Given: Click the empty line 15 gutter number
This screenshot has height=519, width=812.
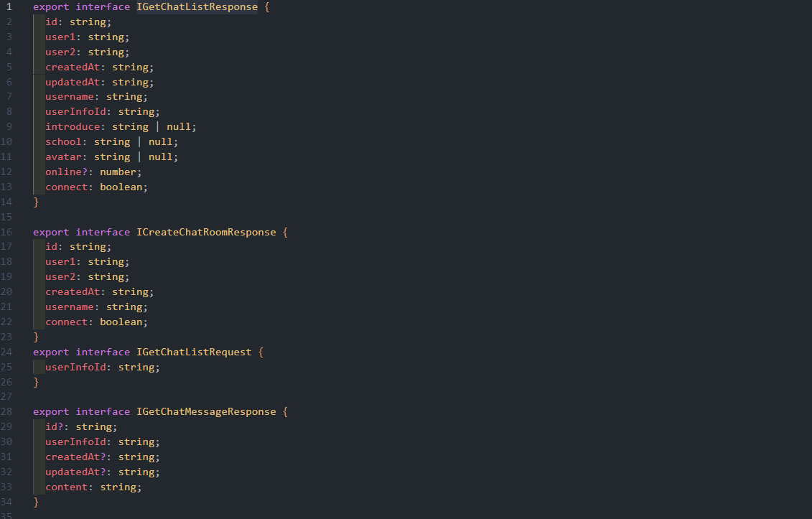Looking at the screenshot, I should coord(7,217).
